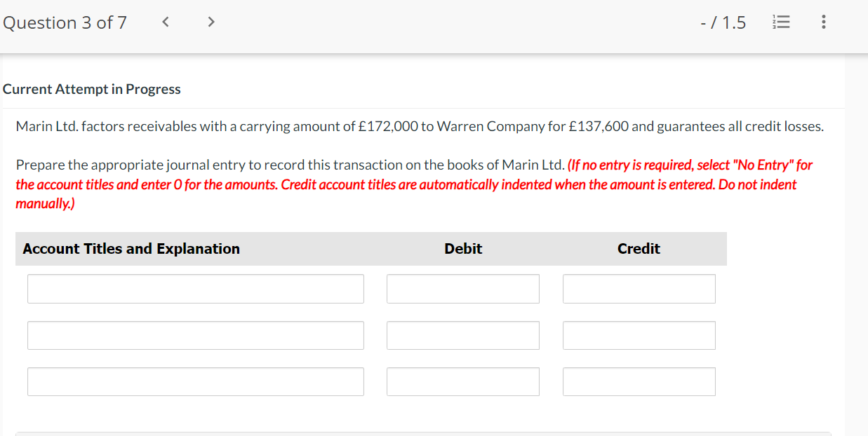Open the kebab menu in the top bar
868x436 pixels.
(x=822, y=22)
